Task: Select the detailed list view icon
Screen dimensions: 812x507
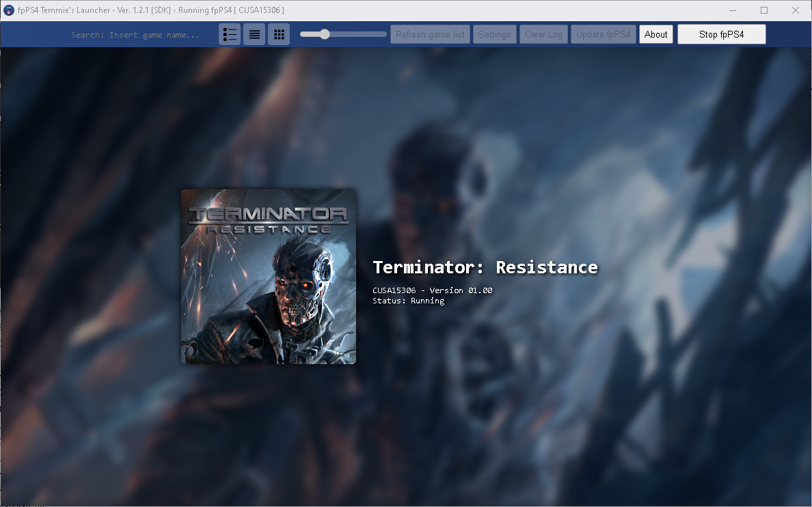Action: [x=230, y=33]
